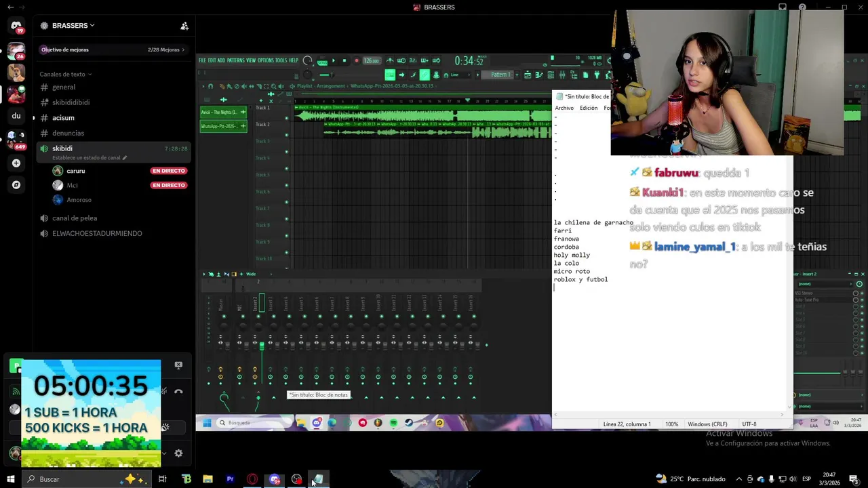Adjust the Master track fader in mixer

[x=228, y=346]
